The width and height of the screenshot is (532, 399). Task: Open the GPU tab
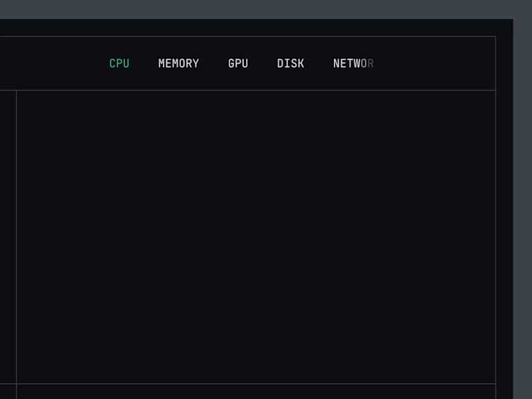pos(238,64)
